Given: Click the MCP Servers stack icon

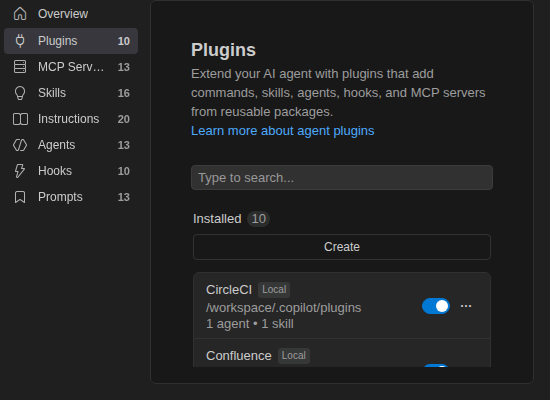Looking at the screenshot, I should point(20,67).
